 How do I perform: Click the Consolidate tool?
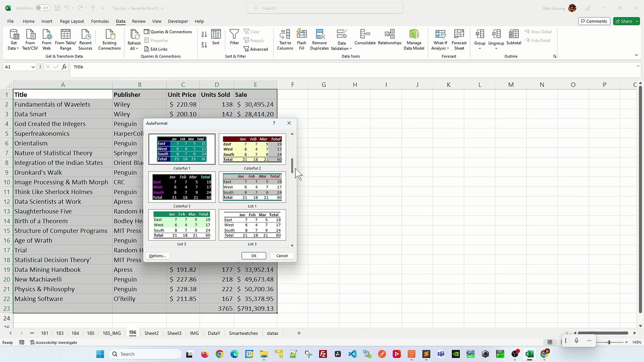tap(365, 38)
